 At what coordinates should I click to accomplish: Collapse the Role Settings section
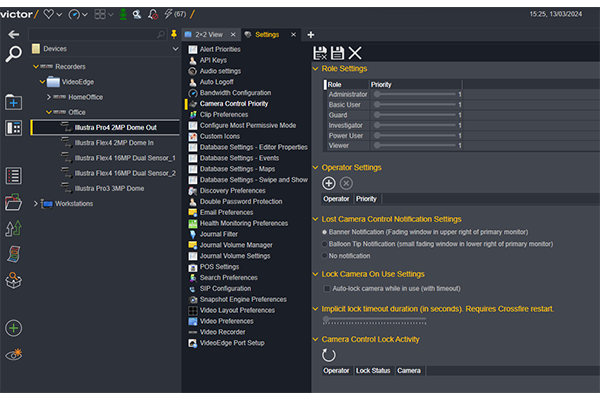[315, 69]
